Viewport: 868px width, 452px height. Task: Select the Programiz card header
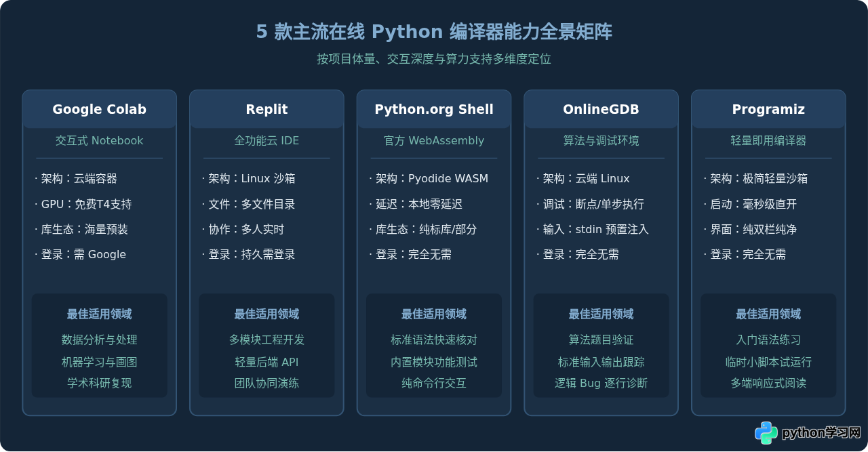(768, 109)
